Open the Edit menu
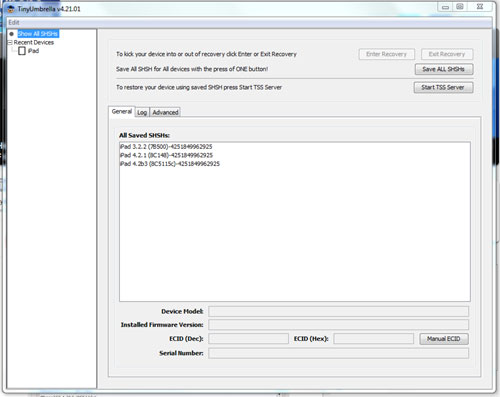 (x=14, y=23)
